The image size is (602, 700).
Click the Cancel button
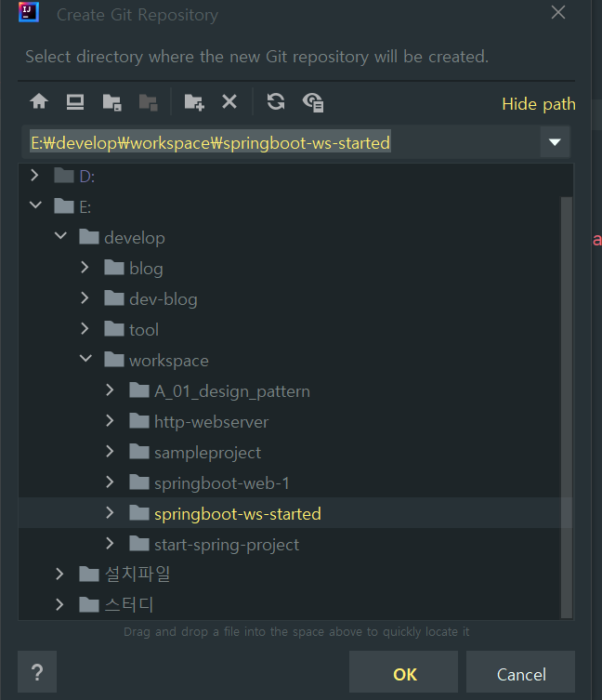(x=520, y=674)
